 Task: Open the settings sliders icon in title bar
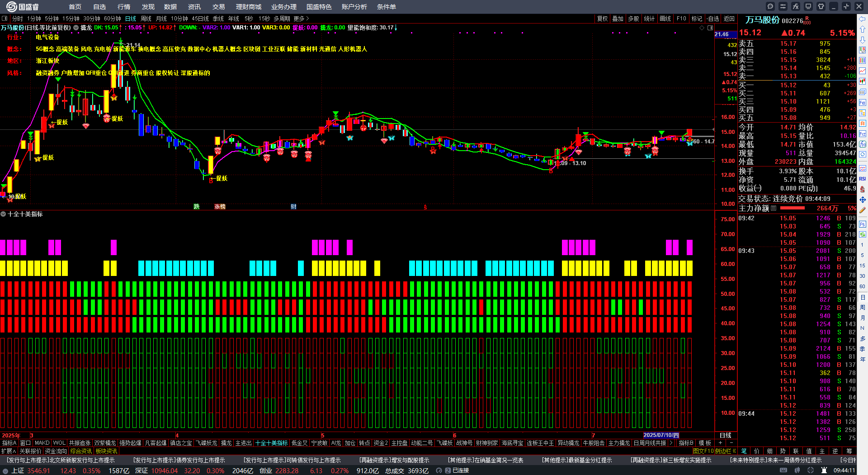click(x=783, y=6)
